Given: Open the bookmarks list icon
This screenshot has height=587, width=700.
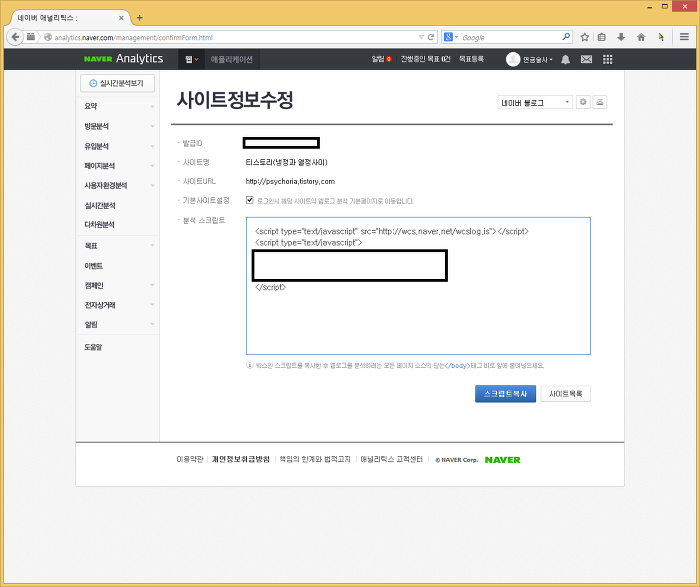Looking at the screenshot, I should tap(602, 37).
